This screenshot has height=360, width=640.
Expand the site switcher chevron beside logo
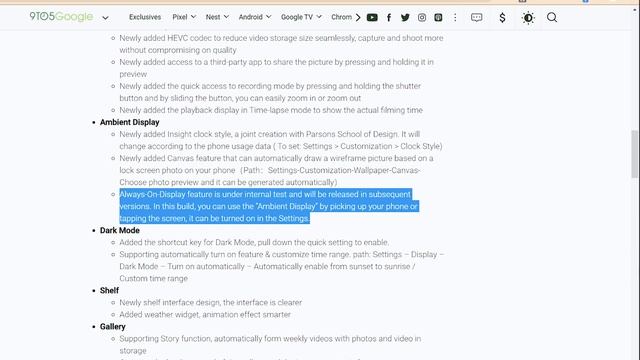105,18
